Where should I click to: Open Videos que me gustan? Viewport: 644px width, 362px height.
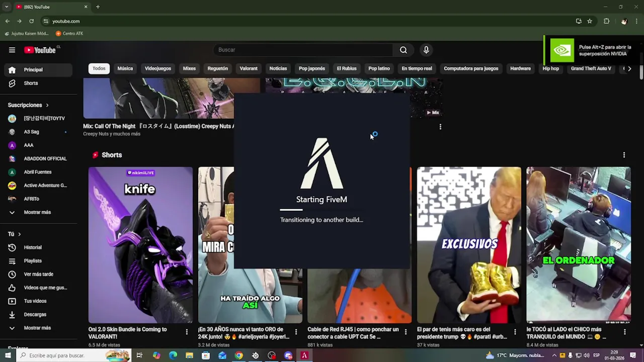[x=39, y=288]
